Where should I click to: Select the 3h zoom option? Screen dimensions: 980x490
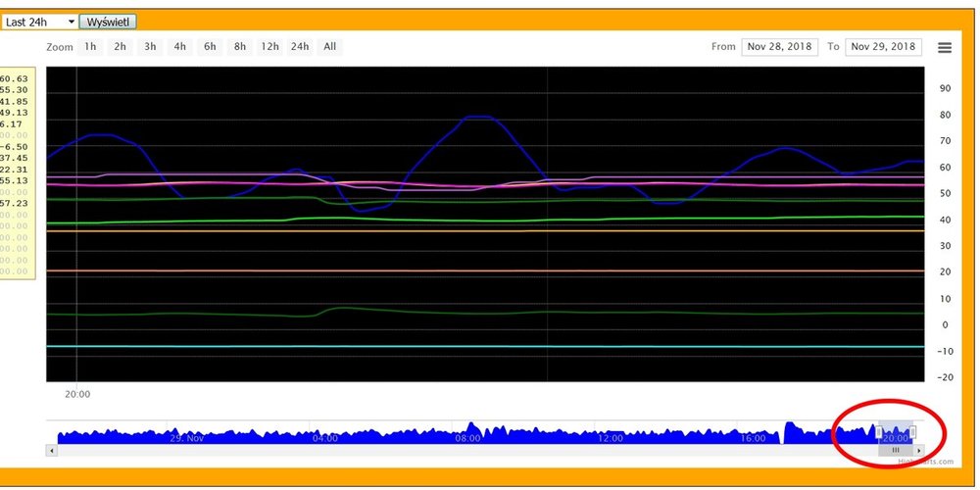(150, 47)
